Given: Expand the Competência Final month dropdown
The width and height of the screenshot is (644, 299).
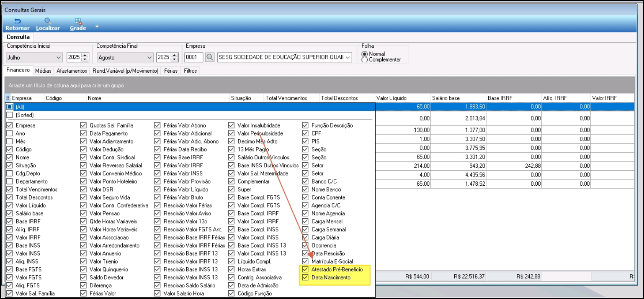Looking at the screenshot, I should click(x=149, y=57).
